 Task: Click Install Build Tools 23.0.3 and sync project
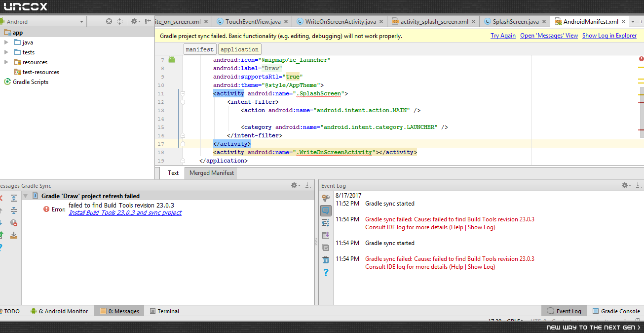125,213
